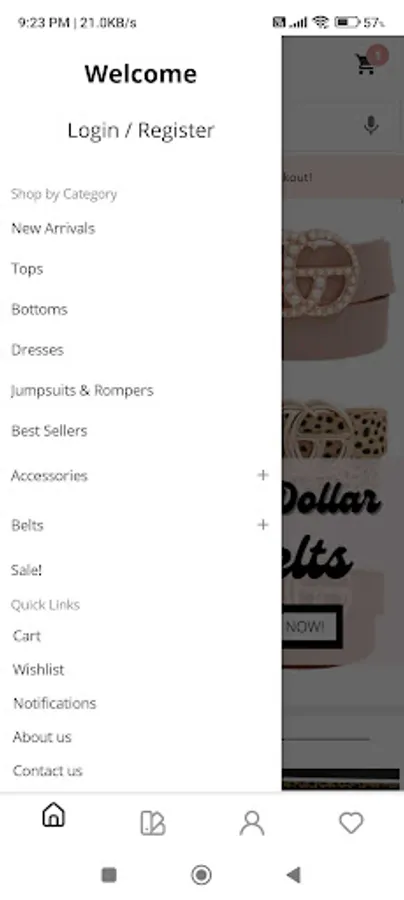
Task: Open the Sale! category
Action: tap(26, 570)
